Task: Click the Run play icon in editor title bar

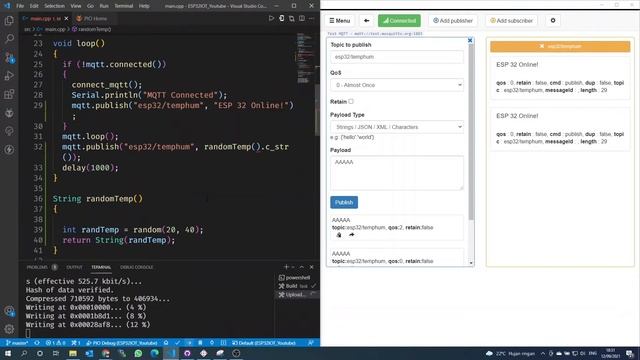Action: click(271, 18)
